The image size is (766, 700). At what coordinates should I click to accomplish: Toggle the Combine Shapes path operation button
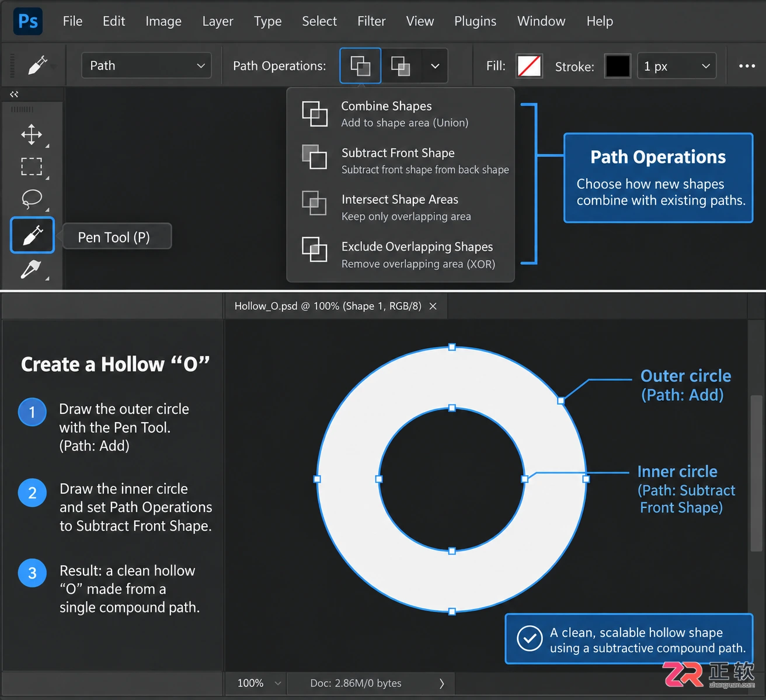coord(360,66)
